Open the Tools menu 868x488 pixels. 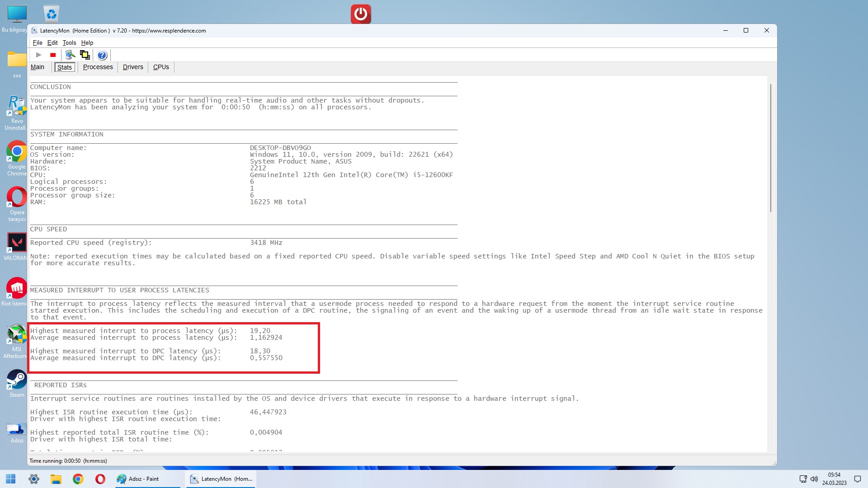(x=69, y=42)
